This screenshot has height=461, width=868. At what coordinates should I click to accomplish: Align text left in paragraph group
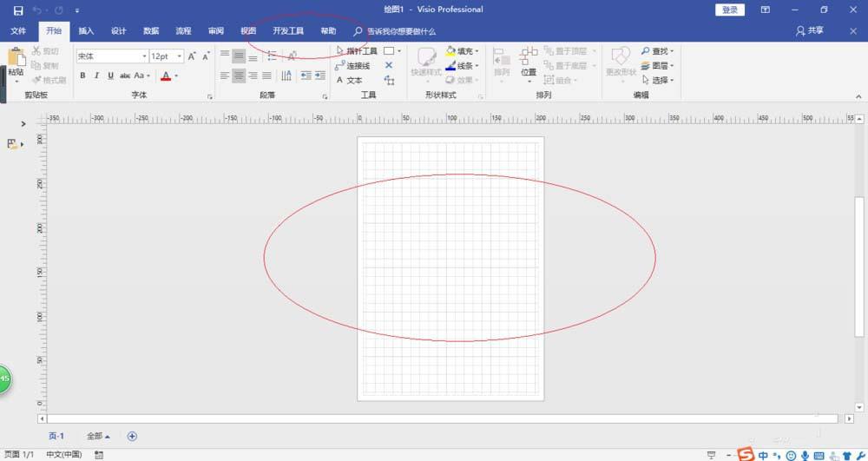(x=224, y=76)
